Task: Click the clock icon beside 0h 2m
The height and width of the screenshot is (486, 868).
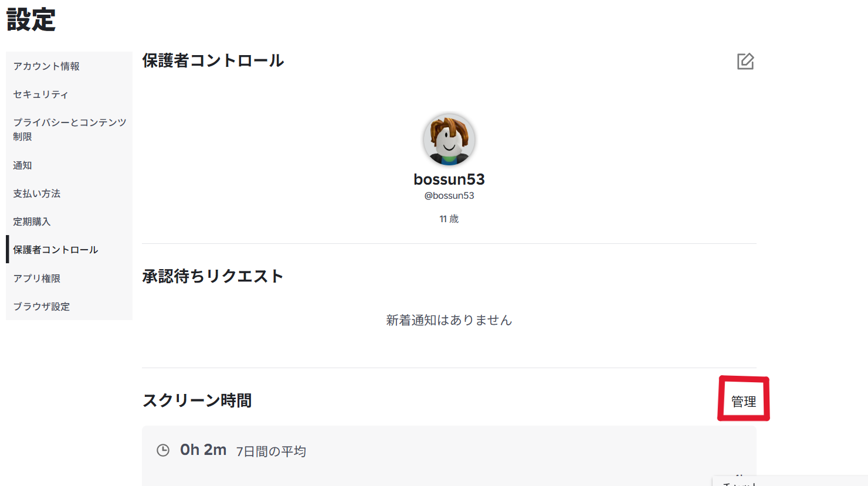Action: tap(163, 450)
